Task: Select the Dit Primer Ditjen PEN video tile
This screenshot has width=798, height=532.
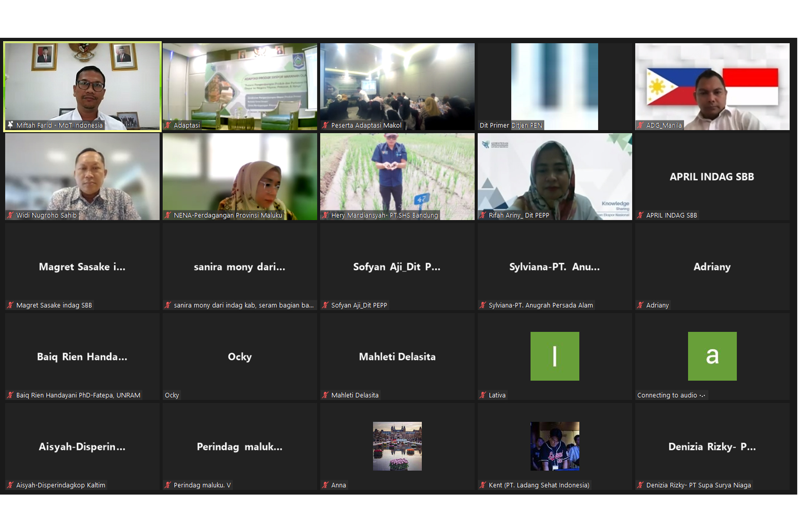Action: coord(554,86)
